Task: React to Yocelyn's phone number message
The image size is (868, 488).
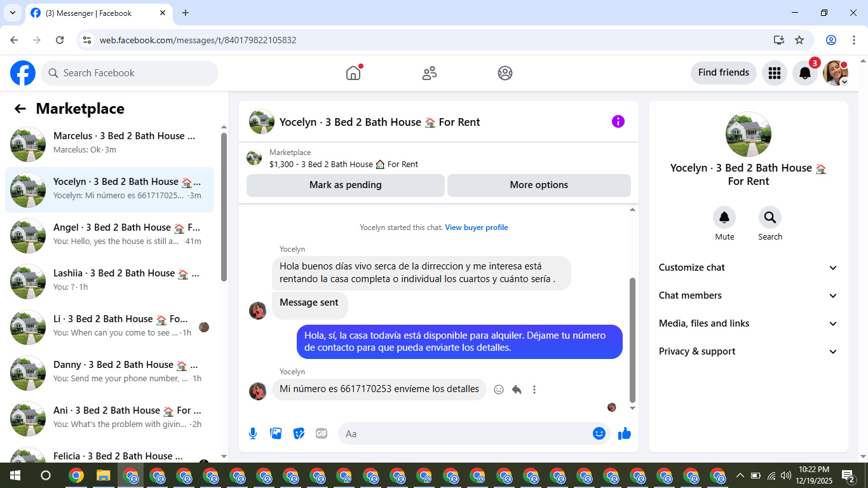Action: pyautogui.click(x=499, y=390)
